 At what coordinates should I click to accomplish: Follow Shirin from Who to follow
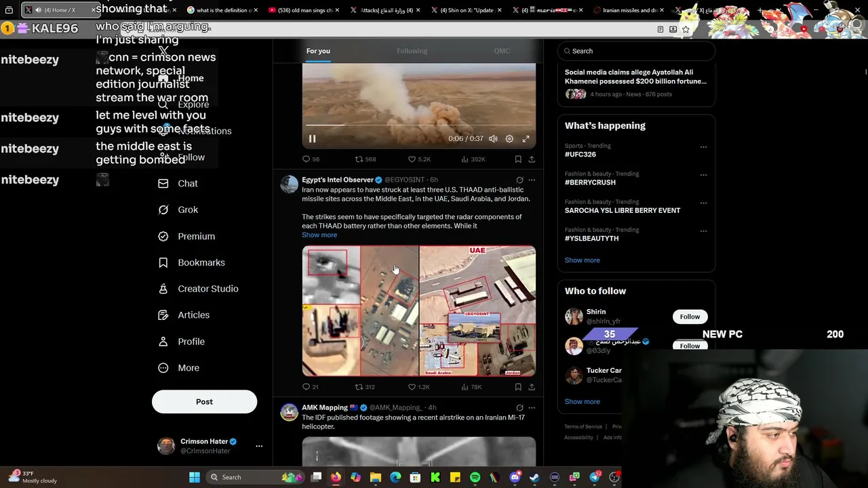click(690, 317)
